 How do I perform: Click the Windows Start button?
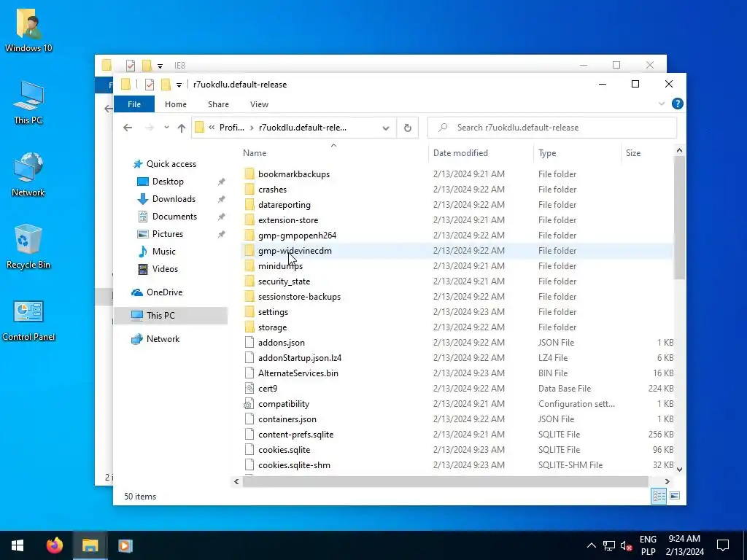pos(18,545)
